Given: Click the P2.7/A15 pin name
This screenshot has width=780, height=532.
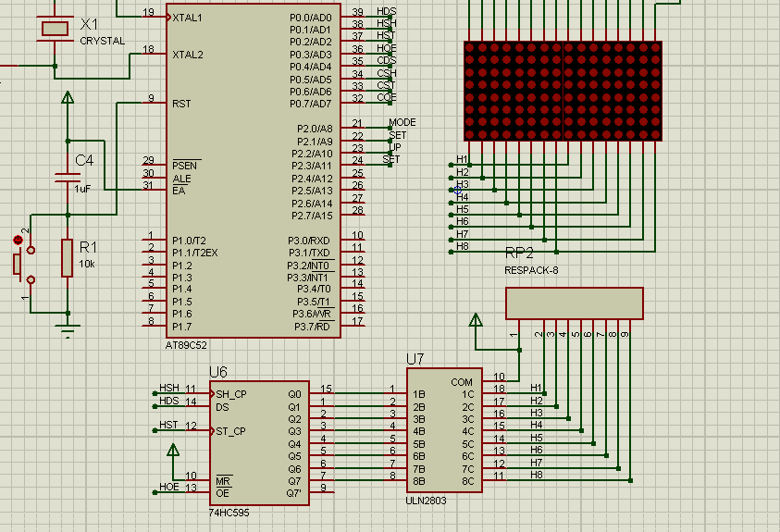Looking at the screenshot, I should pyautogui.click(x=312, y=216).
